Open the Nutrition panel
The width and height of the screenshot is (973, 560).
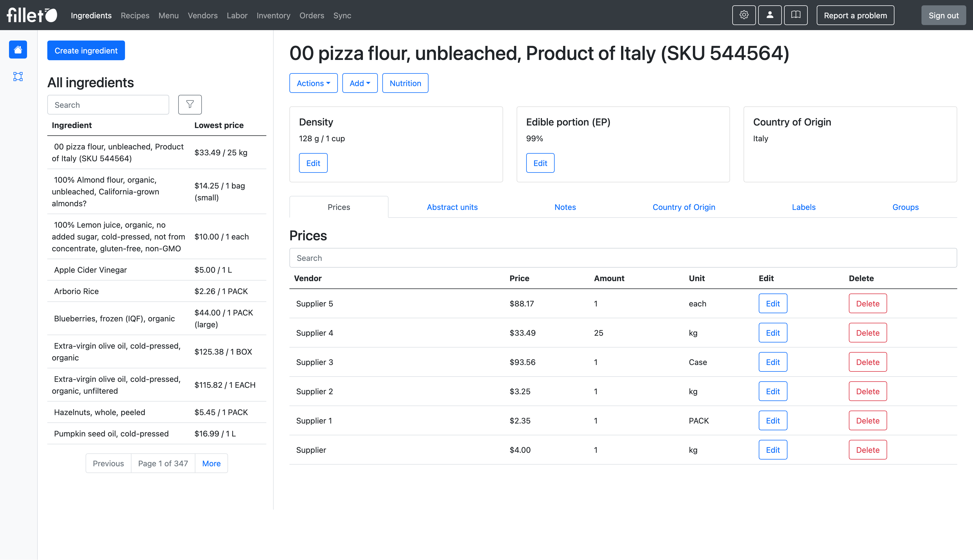click(x=405, y=83)
